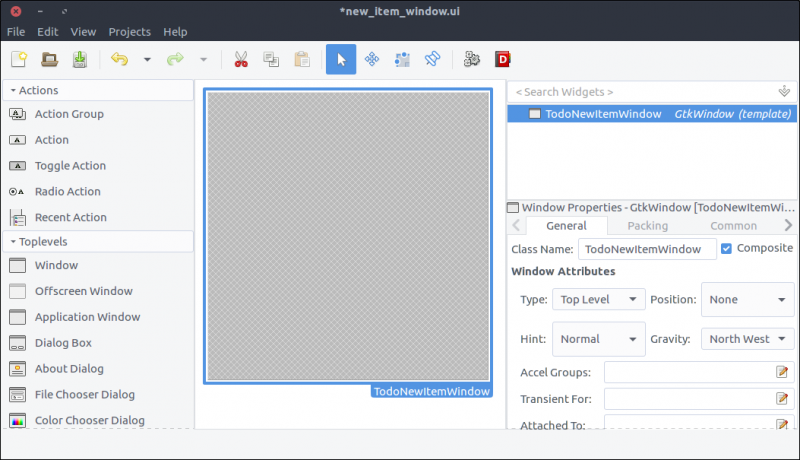Viewport: 800px width, 460px height.
Task: Select the Drag Resize tool icon
Action: coord(371,60)
